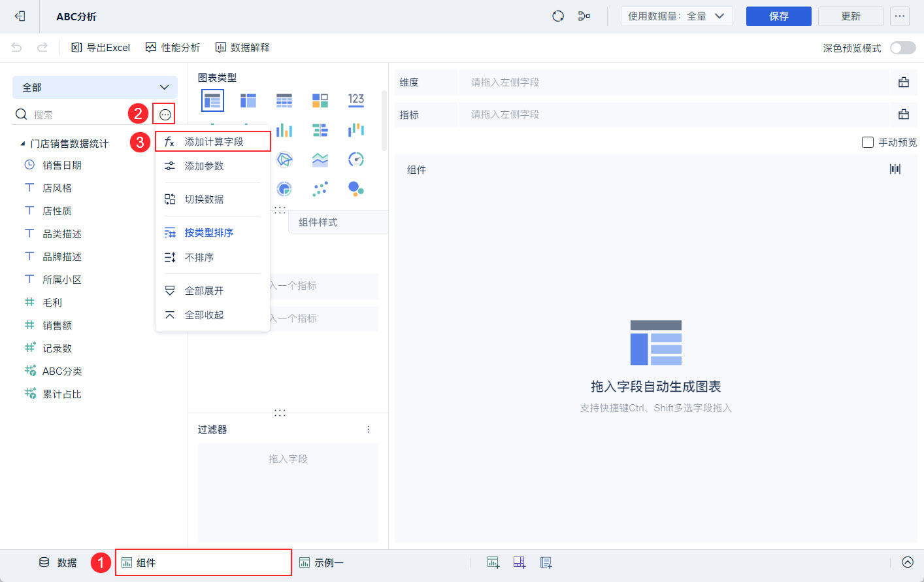This screenshot has height=582, width=924.
Task: Select the cross table chart type
Action: click(x=248, y=100)
